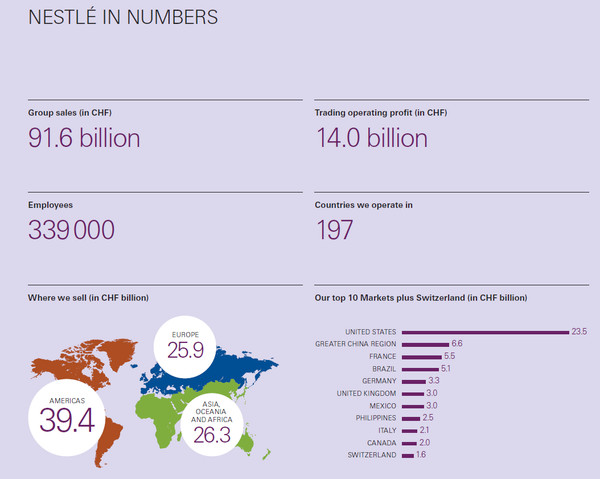Click the United Kingdom bar in chart
The height and width of the screenshot is (479, 600).
tap(413, 394)
